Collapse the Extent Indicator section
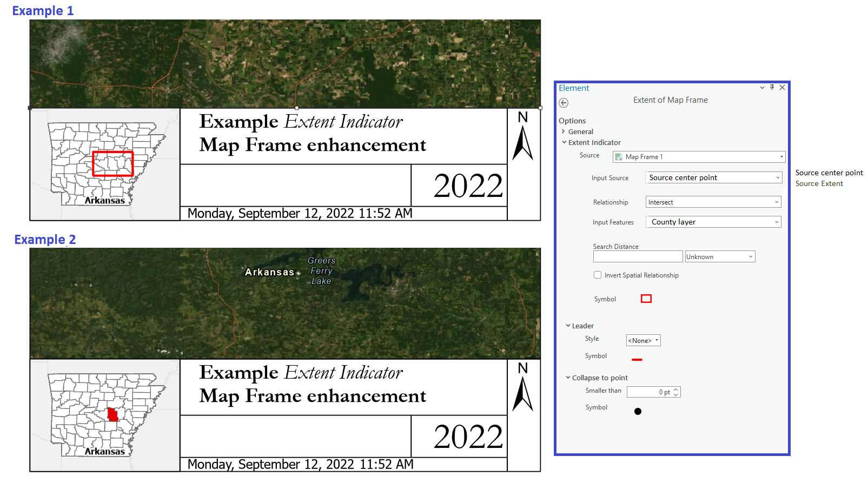 pyautogui.click(x=564, y=142)
